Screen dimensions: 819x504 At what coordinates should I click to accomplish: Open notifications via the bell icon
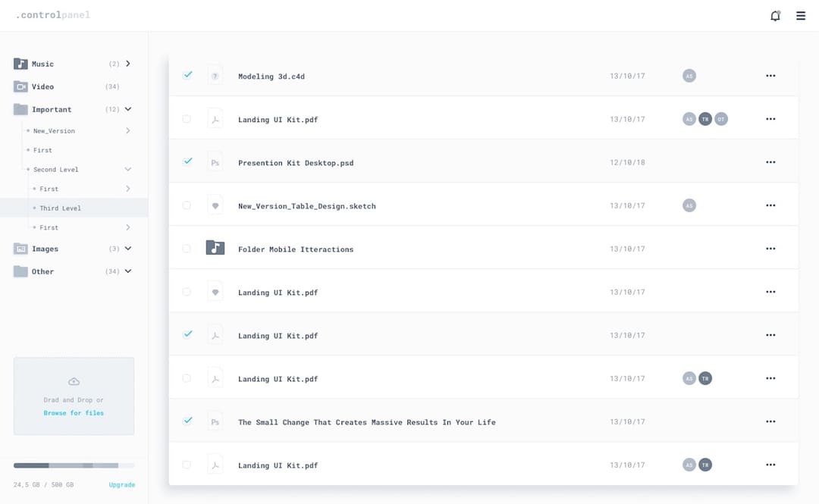click(x=775, y=15)
